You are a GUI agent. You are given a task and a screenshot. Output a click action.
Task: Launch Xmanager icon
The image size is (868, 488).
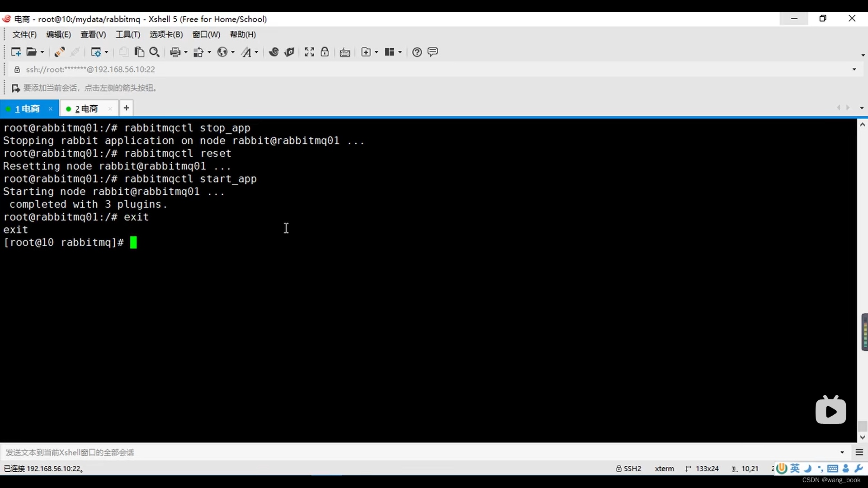(289, 52)
